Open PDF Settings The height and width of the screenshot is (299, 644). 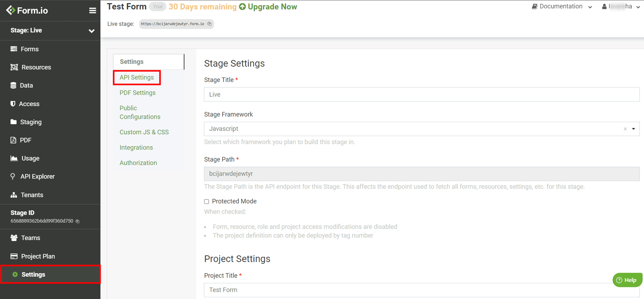[x=138, y=93]
